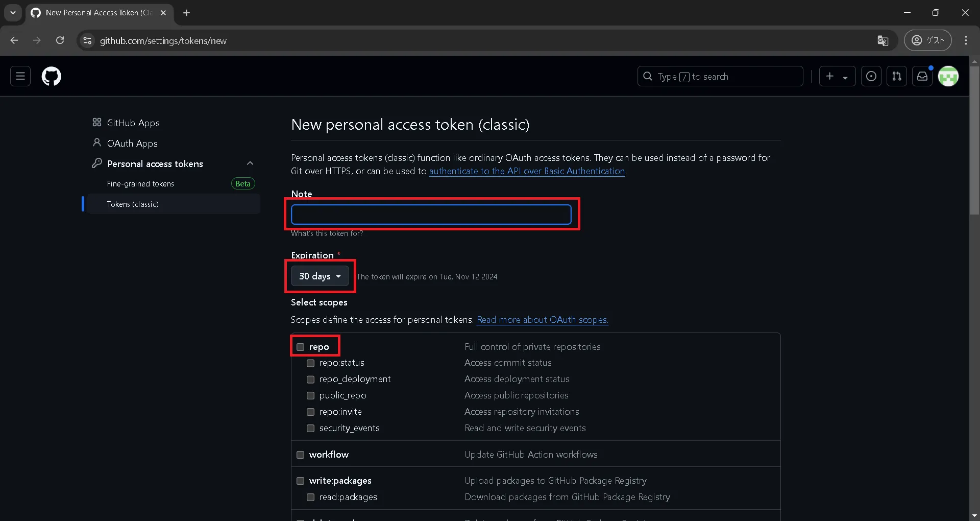
Task: Click the 'Select scopes' heading
Action: [x=319, y=302]
